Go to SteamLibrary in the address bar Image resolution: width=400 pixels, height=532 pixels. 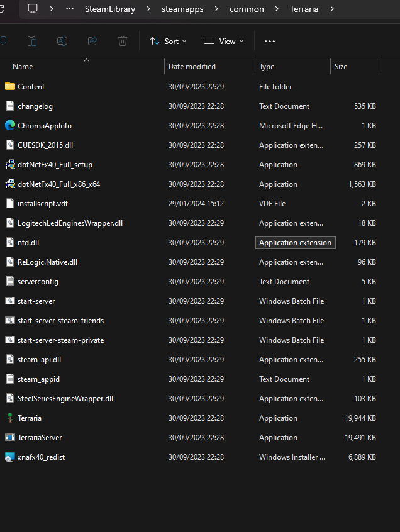point(110,9)
